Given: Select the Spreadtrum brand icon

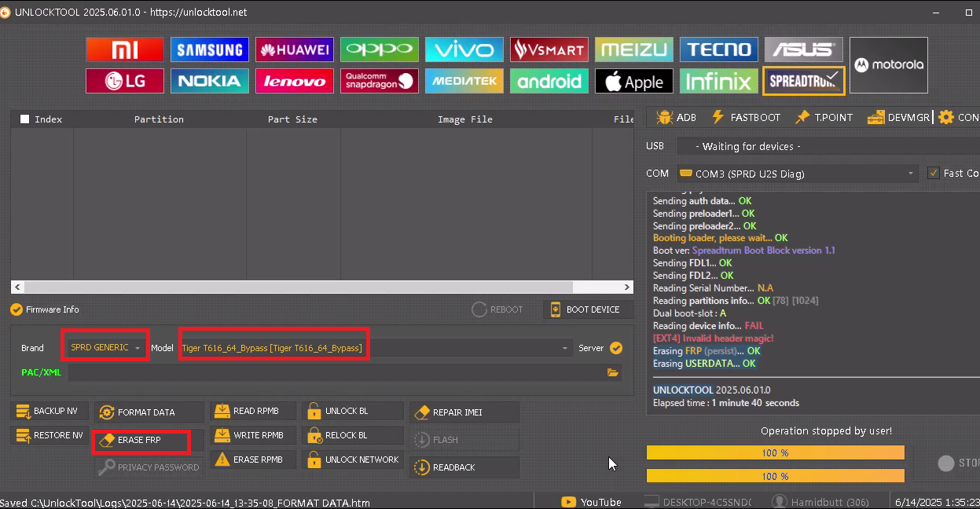Looking at the screenshot, I should click(x=804, y=81).
